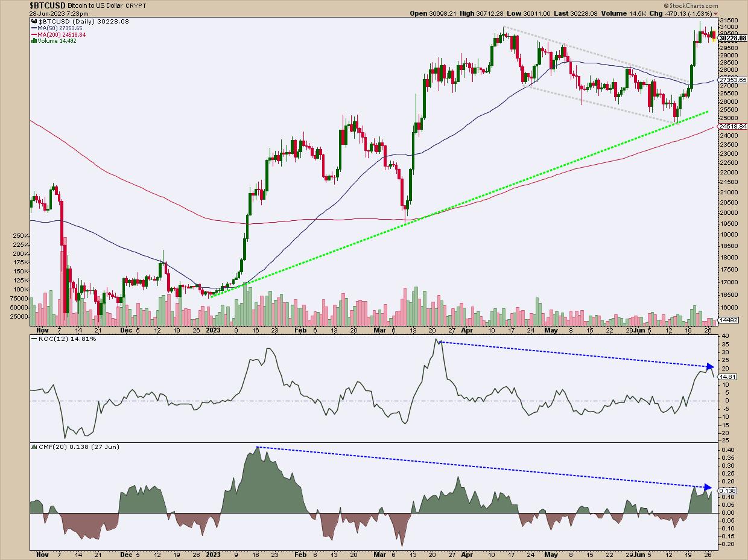
Task: Click the blue MA(50) legend line marker
Action: (33, 28)
